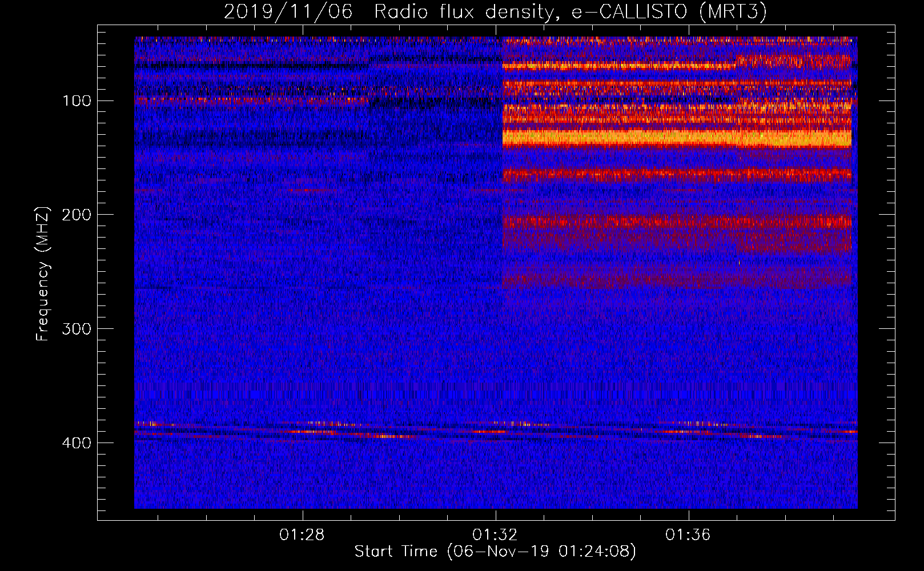
Task: Click the 200 MHz frequency tick label
Action: tap(77, 215)
